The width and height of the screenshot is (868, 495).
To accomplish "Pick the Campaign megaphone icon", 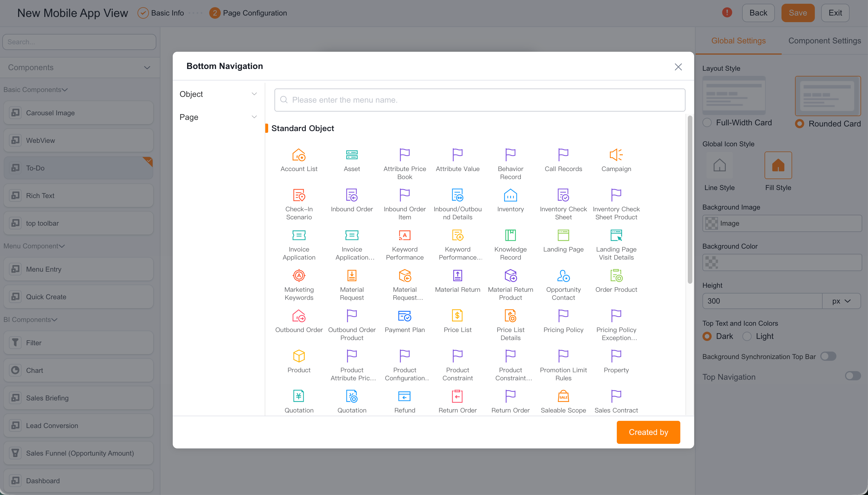I will point(616,155).
